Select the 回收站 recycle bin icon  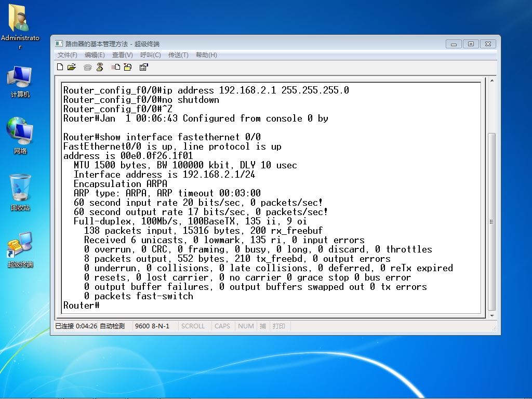(20, 193)
